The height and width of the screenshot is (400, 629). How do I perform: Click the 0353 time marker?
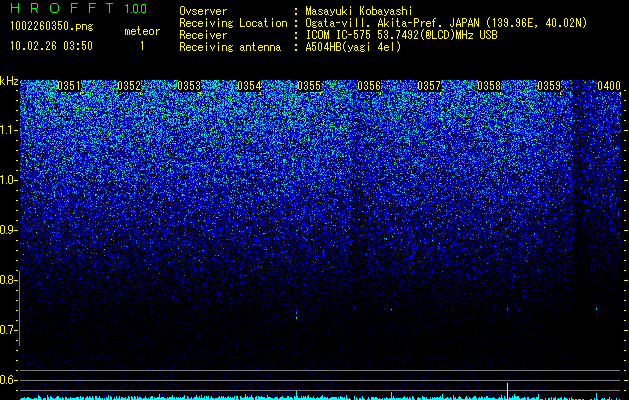[189, 86]
